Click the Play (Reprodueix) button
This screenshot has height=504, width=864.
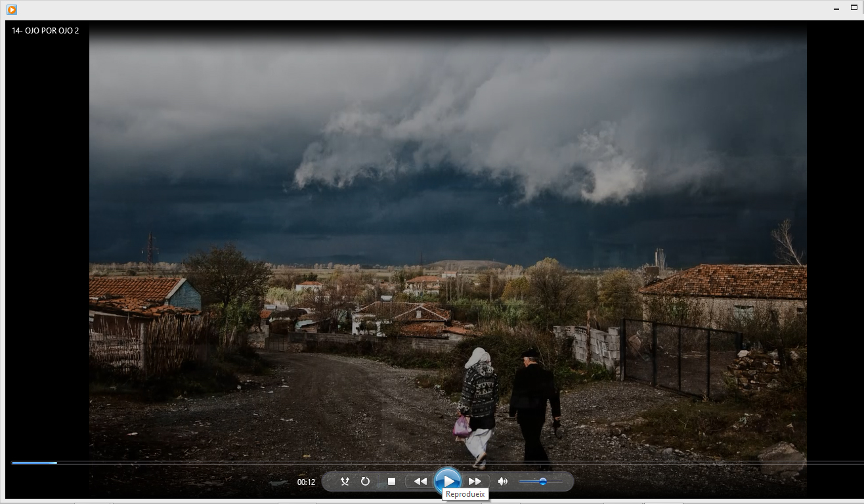coord(448,481)
